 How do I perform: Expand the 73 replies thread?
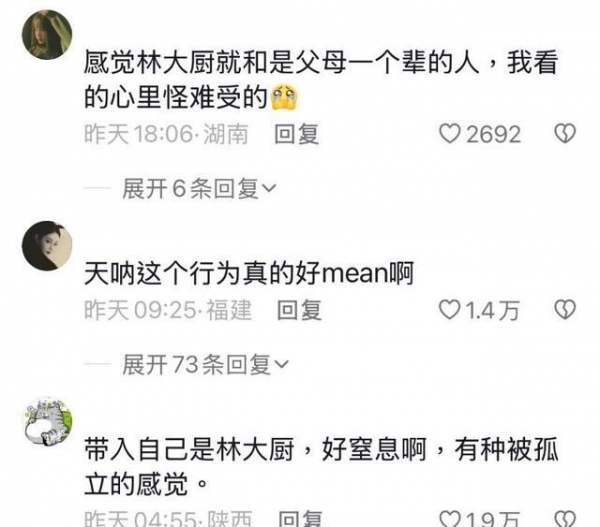205,364
